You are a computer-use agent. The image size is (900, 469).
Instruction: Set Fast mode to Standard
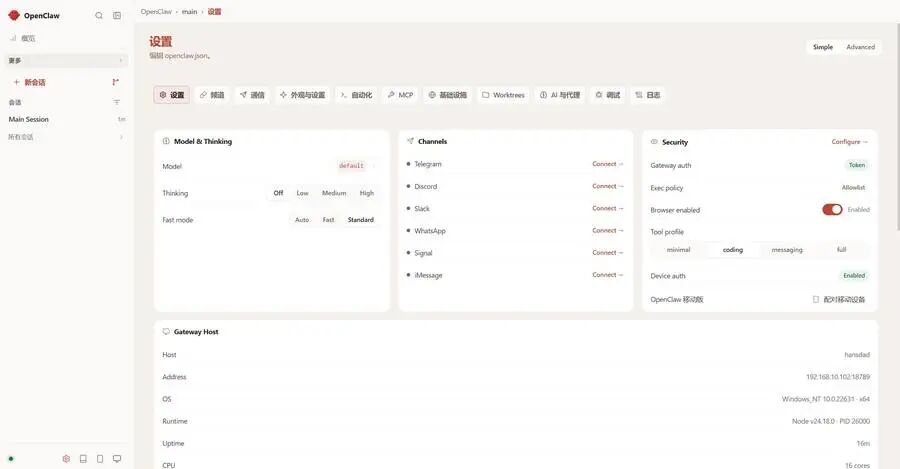360,220
